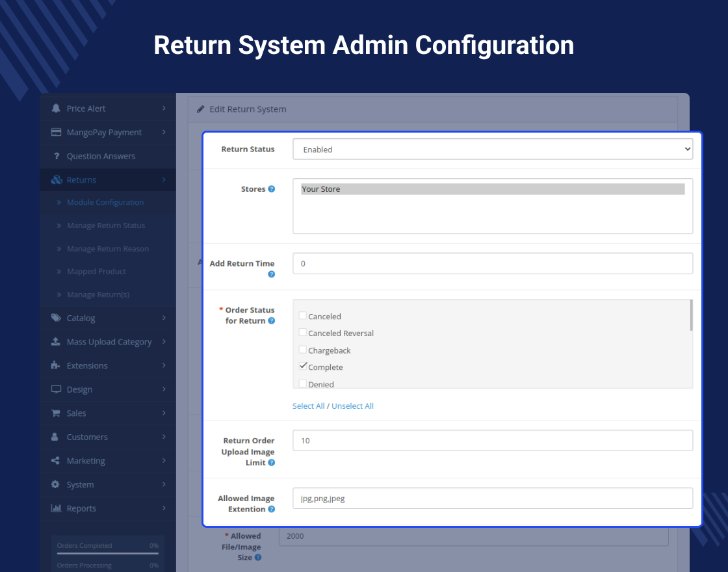Click the Select All link
This screenshot has height=572, width=728.
(308, 406)
